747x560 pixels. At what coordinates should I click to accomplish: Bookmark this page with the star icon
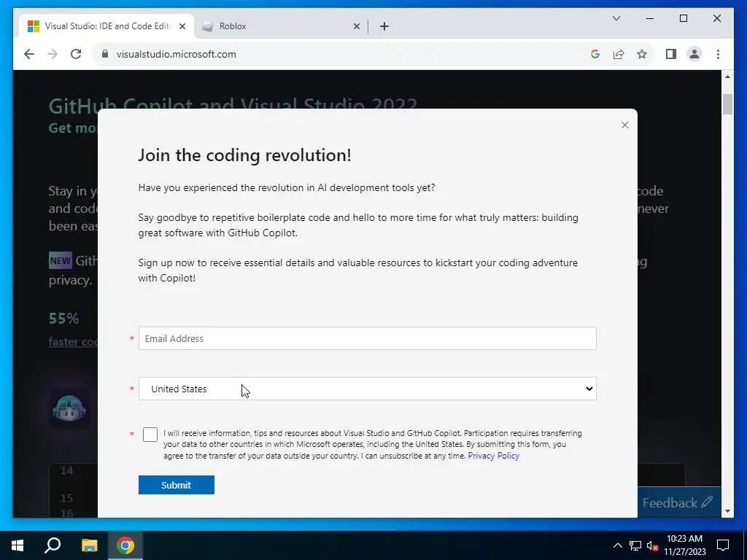642,54
